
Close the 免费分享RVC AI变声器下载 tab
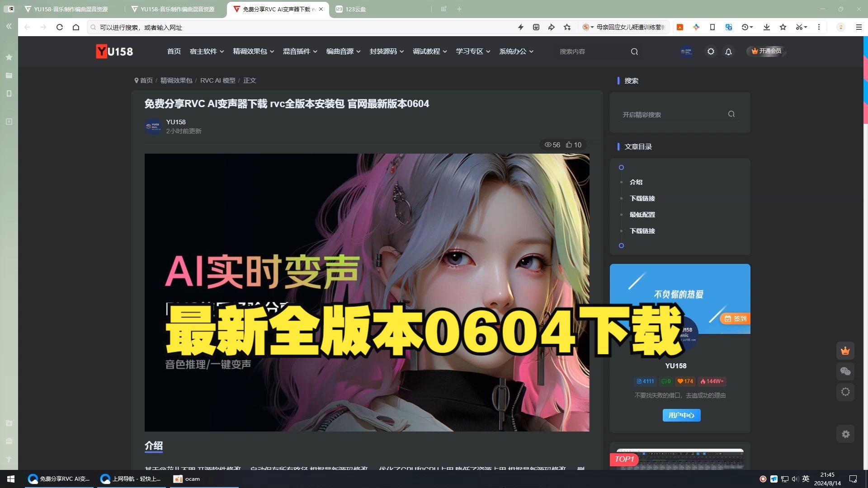coord(321,9)
